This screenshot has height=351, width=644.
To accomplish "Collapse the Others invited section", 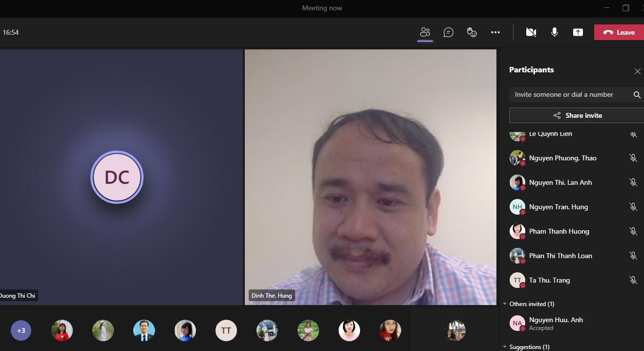I will pyautogui.click(x=505, y=304).
